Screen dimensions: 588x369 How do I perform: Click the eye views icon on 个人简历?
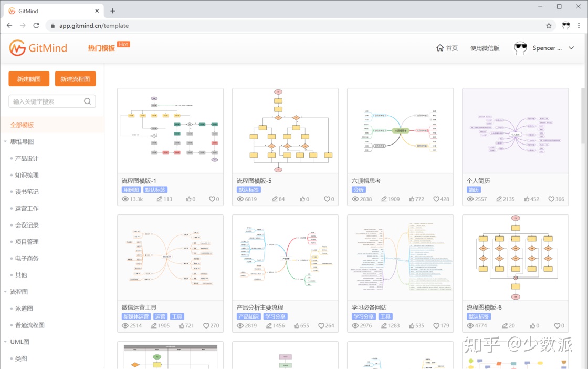470,199
